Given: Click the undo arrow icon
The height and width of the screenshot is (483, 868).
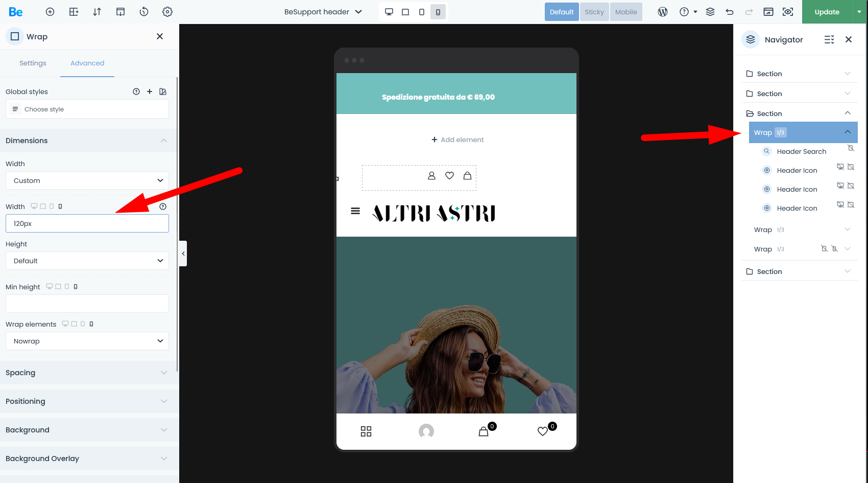Looking at the screenshot, I should 730,12.
